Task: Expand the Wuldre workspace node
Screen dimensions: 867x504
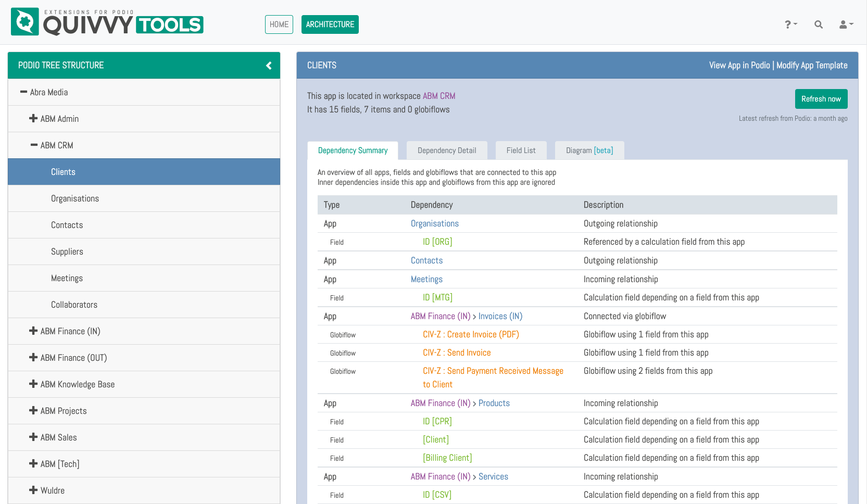Action: (x=33, y=490)
